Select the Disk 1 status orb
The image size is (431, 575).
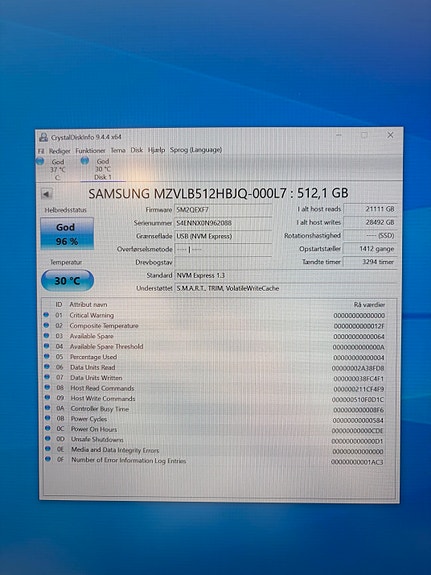[x=85, y=161]
